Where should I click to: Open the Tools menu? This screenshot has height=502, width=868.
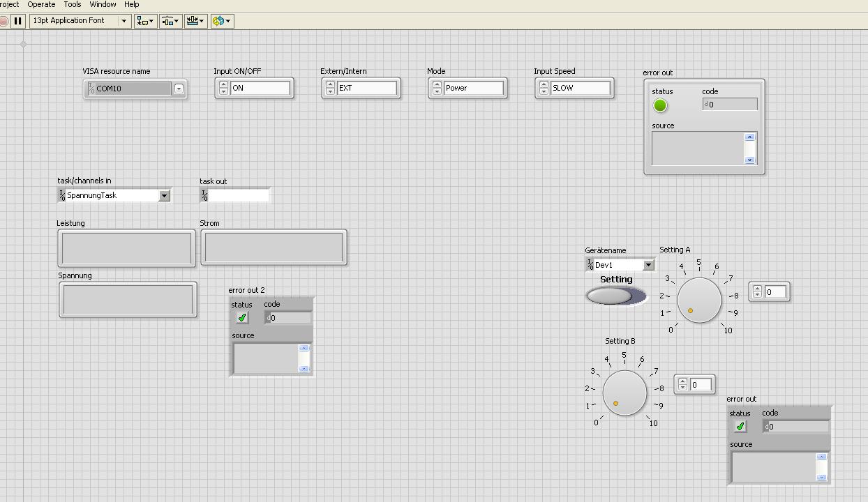coord(73,4)
